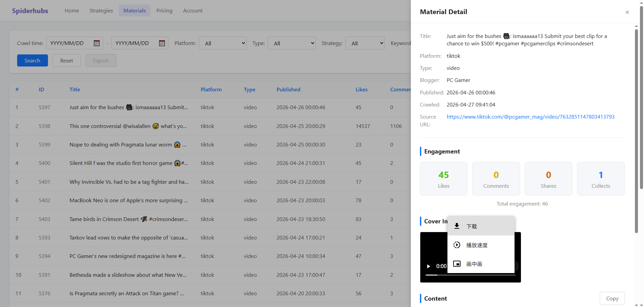Open the Strategy dropdown
Viewport: 644px width, 307px height.
[365, 43]
